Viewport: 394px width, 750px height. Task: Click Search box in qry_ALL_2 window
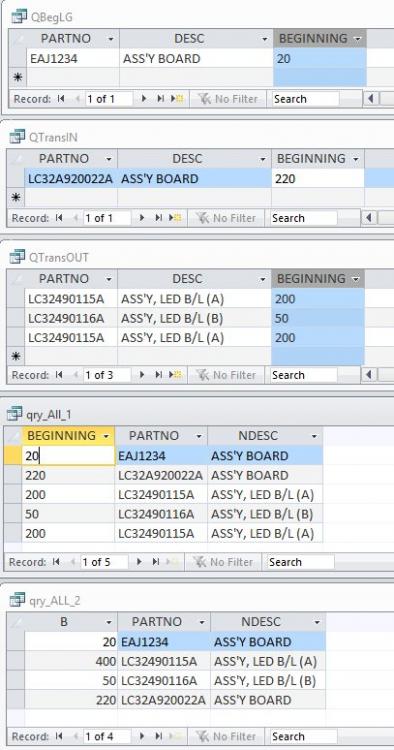[x=304, y=737]
